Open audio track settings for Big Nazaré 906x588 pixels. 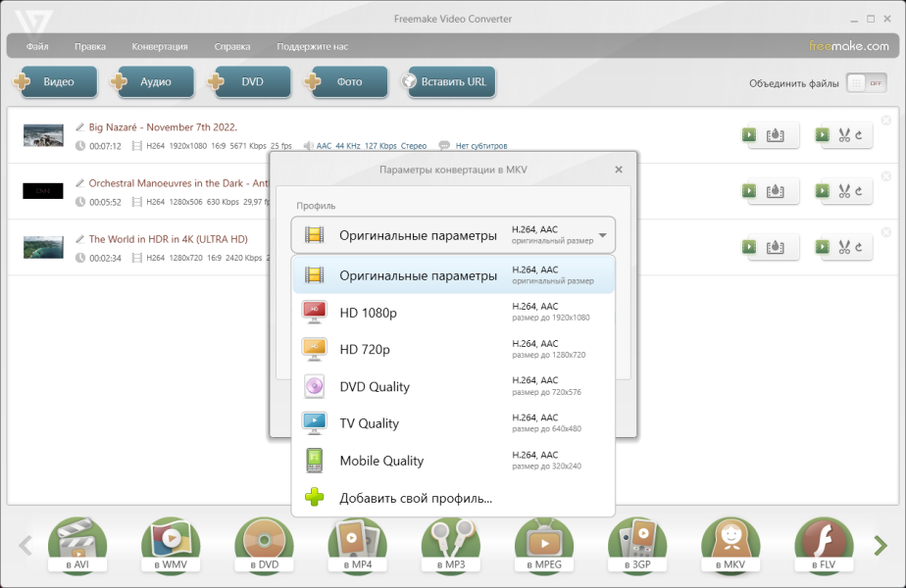point(365,146)
